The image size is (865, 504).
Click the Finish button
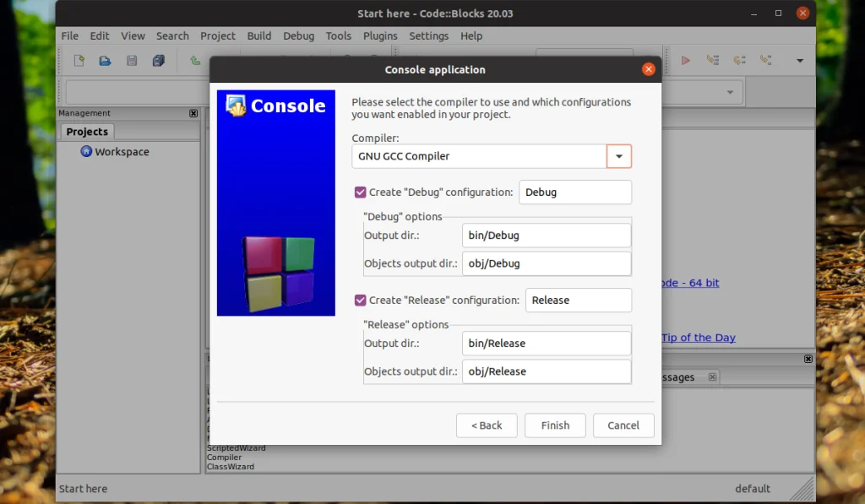(555, 425)
